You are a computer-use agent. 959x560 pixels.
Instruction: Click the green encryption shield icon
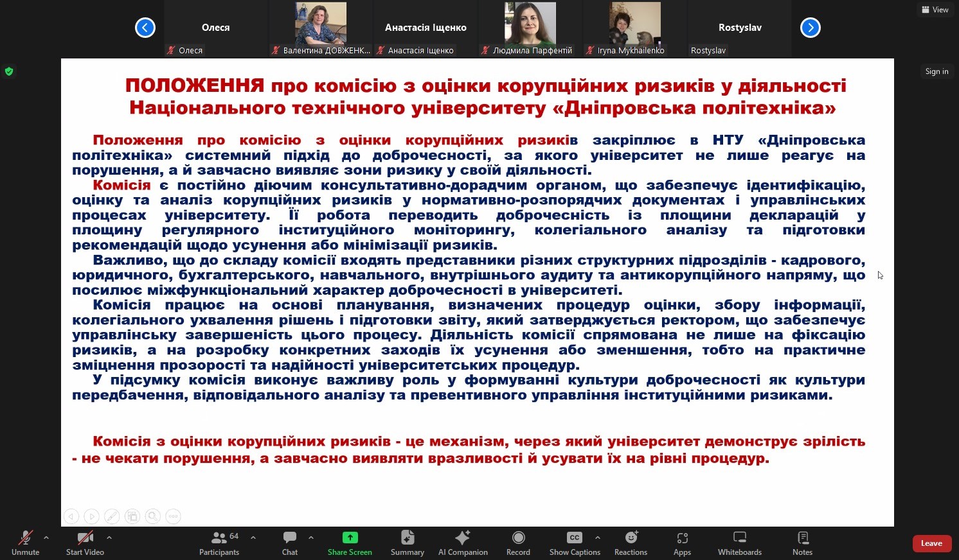tap(9, 71)
